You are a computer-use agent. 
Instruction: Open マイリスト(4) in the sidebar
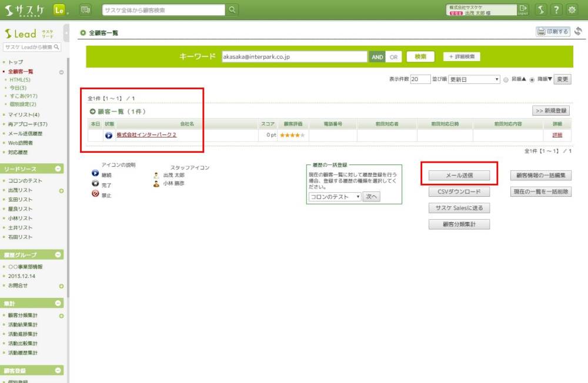(24, 115)
